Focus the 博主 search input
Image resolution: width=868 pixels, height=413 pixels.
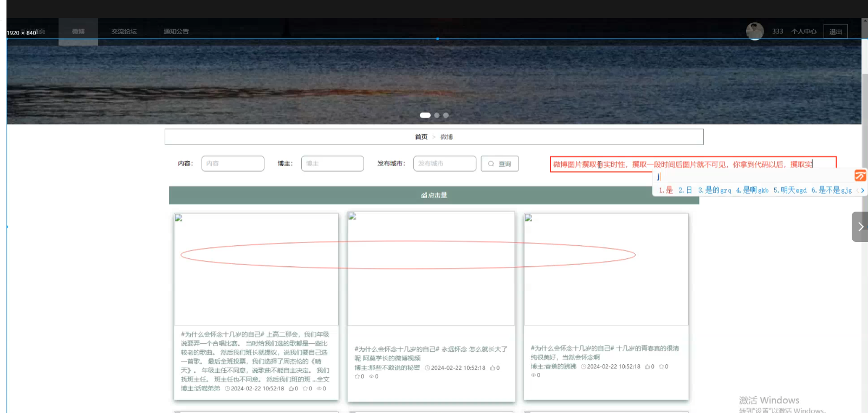333,163
